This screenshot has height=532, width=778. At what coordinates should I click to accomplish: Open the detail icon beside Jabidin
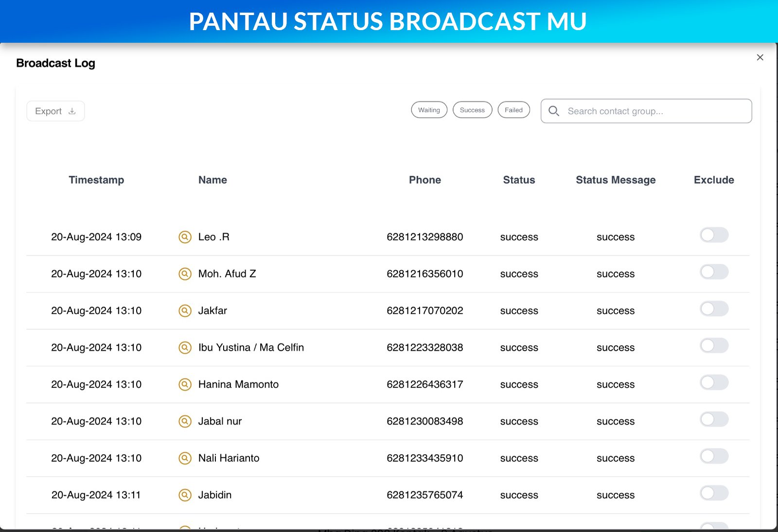click(x=185, y=495)
